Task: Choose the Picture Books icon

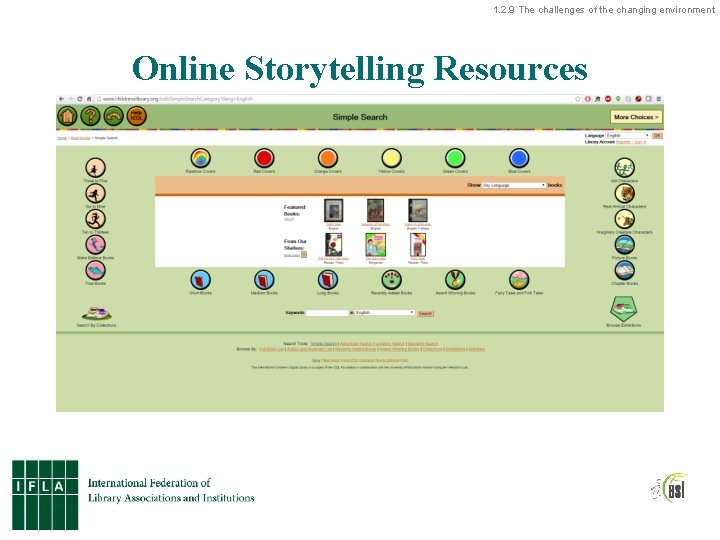Action: [624, 245]
